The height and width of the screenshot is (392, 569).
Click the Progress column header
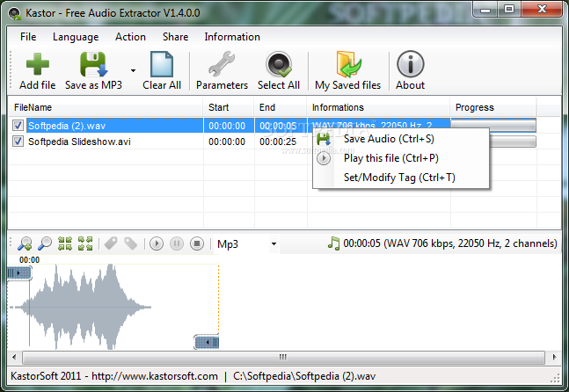(x=493, y=107)
